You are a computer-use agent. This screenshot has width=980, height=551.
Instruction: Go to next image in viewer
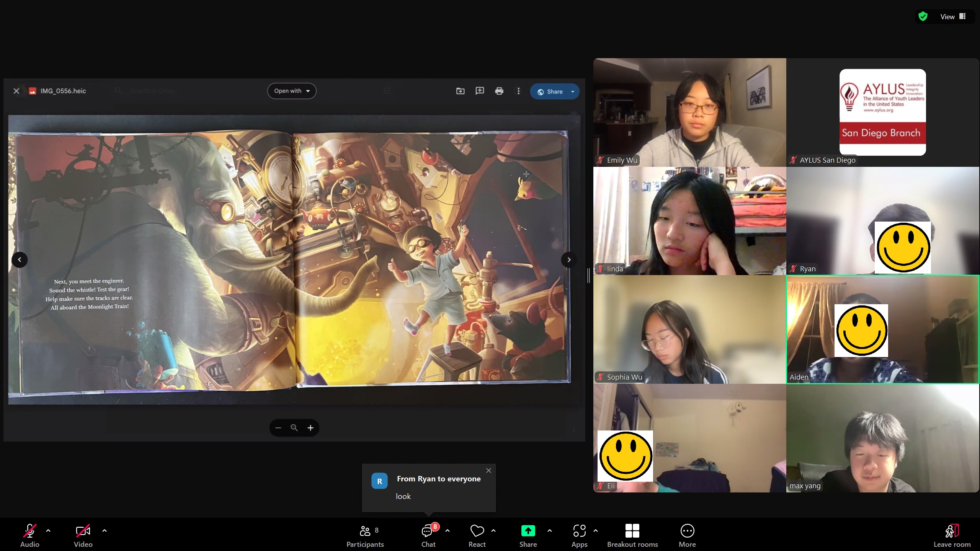tap(569, 260)
